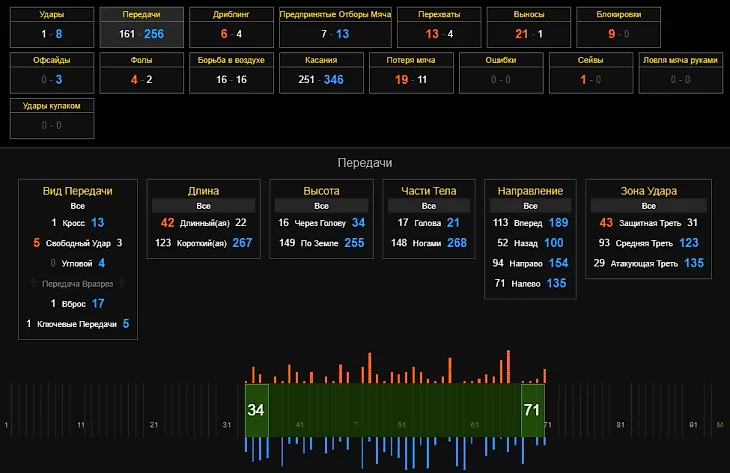This screenshot has height=473, width=730.
Task: Click Все in the Длина panel
Action: [203, 205]
